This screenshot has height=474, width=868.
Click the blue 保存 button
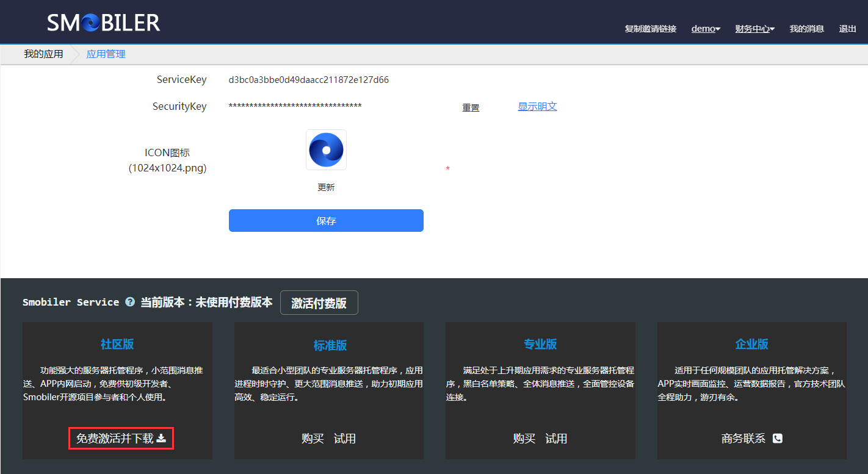(326, 220)
